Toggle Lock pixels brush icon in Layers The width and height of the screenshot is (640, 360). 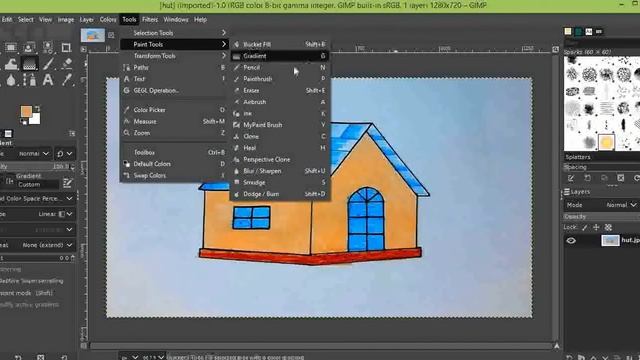pyautogui.click(x=584, y=227)
